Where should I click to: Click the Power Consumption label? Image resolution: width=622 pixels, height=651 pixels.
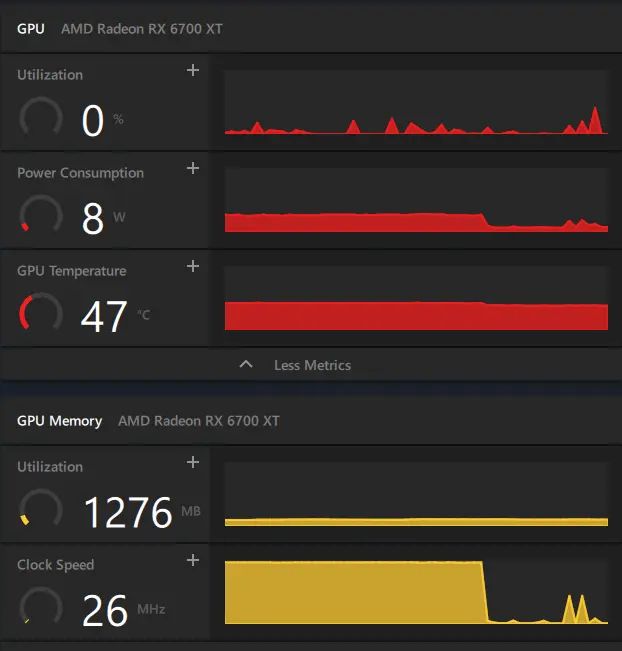click(81, 173)
